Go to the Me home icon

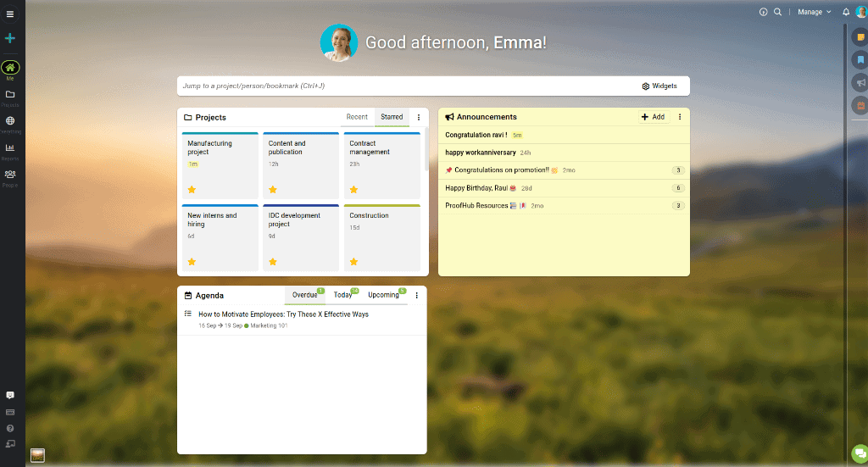(10, 68)
